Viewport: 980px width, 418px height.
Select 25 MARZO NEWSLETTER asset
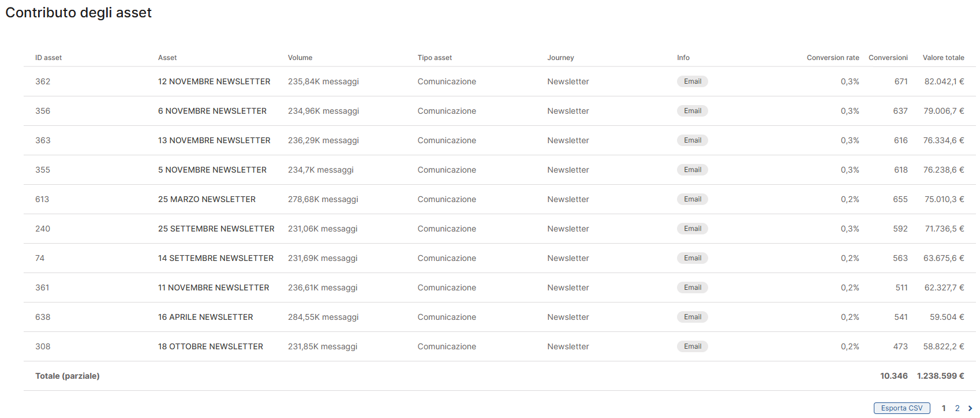[207, 199]
